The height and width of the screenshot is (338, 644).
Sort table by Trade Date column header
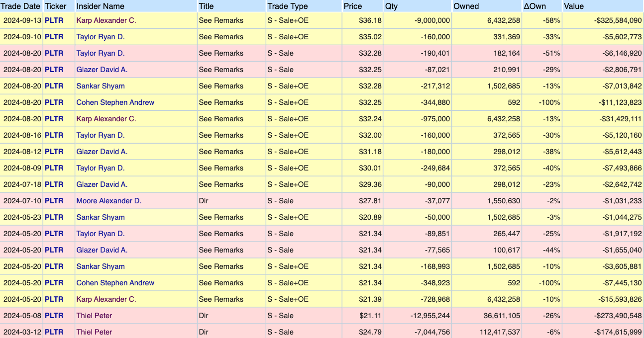(x=21, y=6)
